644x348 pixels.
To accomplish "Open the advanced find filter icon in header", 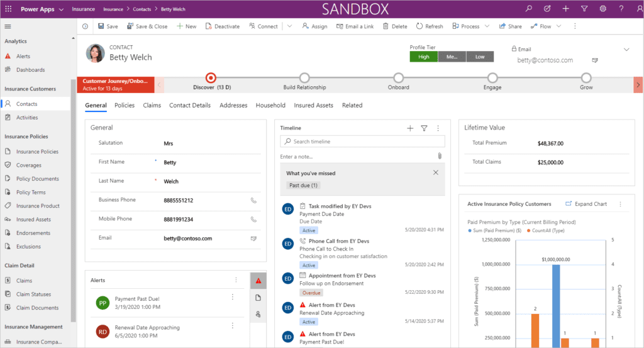I will [x=584, y=9].
